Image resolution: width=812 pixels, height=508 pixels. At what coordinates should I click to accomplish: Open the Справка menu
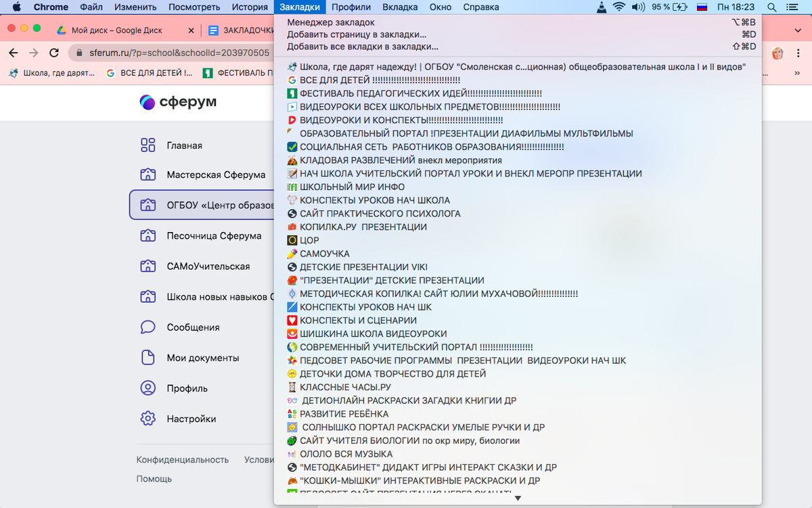pos(481,7)
